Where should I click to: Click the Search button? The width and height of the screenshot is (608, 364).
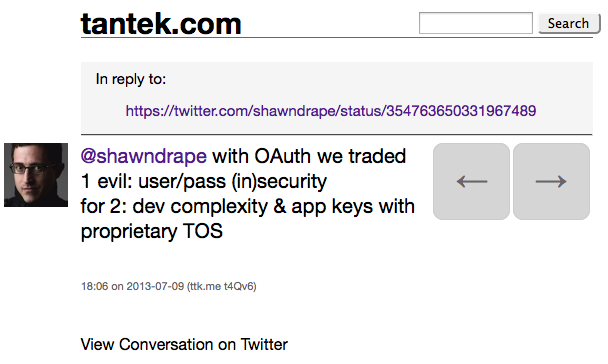pyautogui.click(x=568, y=23)
